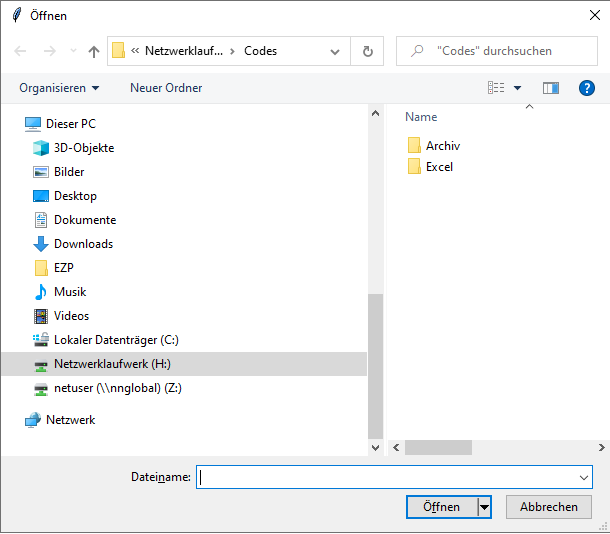
Task: Open help with the question mark icon
Action: click(586, 88)
